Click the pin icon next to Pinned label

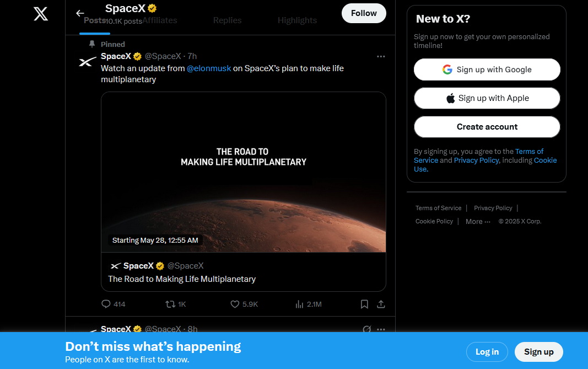click(92, 44)
